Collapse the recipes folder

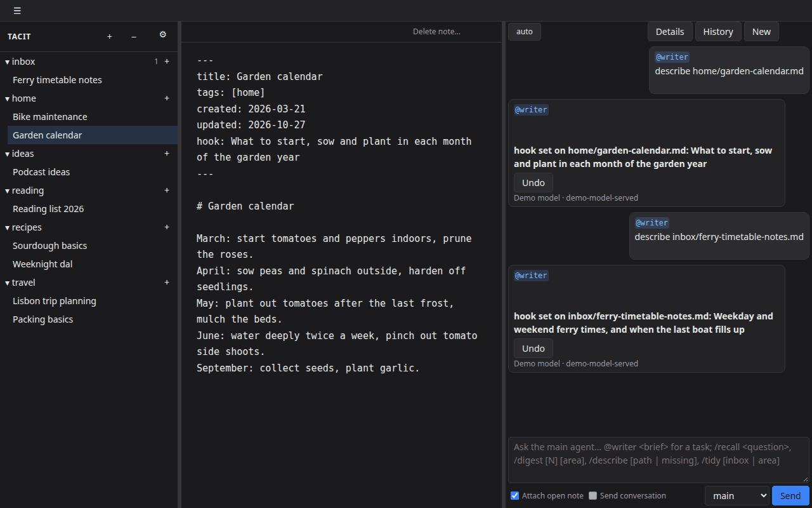(8, 227)
